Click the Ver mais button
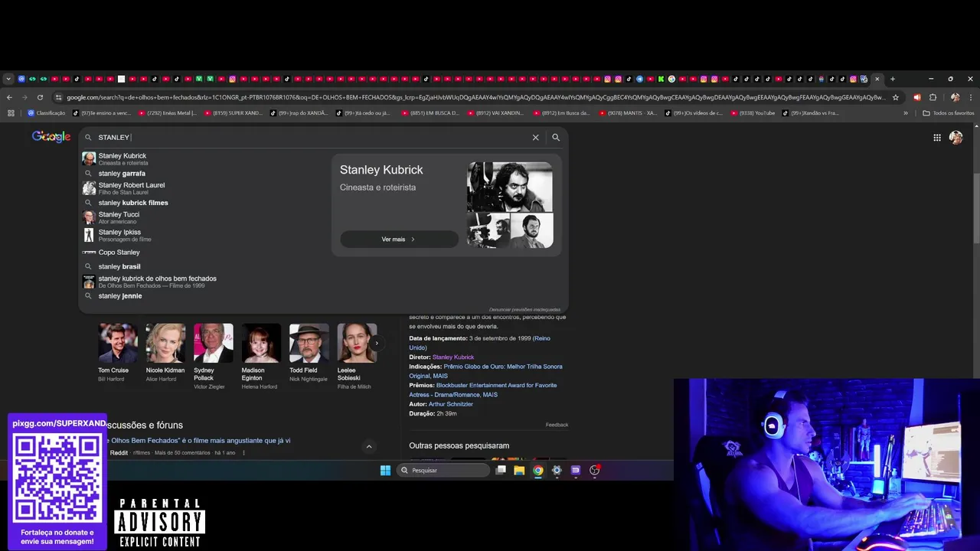The height and width of the screenshot is (551, 980). click(x=399, y=240)
